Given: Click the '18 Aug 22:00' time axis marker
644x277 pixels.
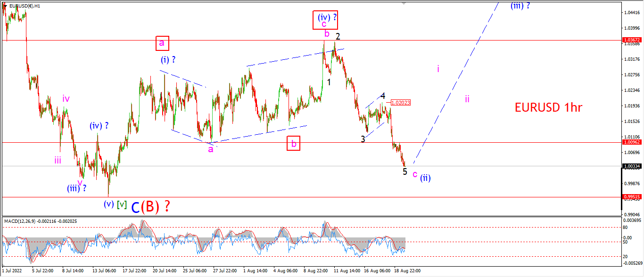Looking at the screenshot, I should pyautogui.click(x=408, y=271).
